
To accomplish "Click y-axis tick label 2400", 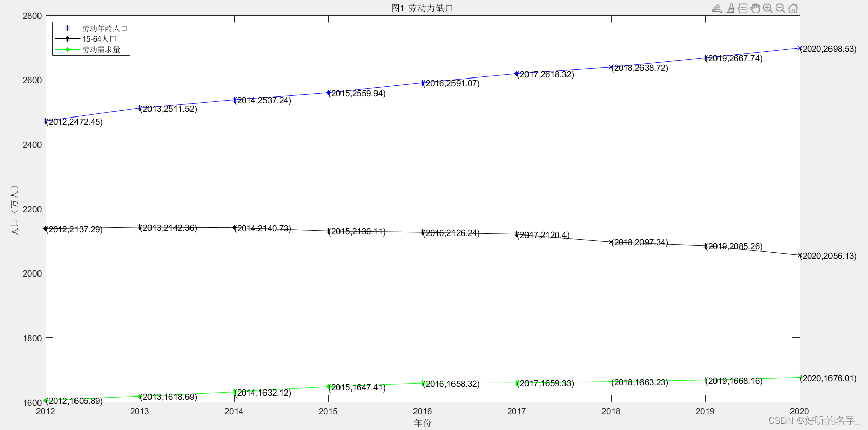I will click(32, 145).
